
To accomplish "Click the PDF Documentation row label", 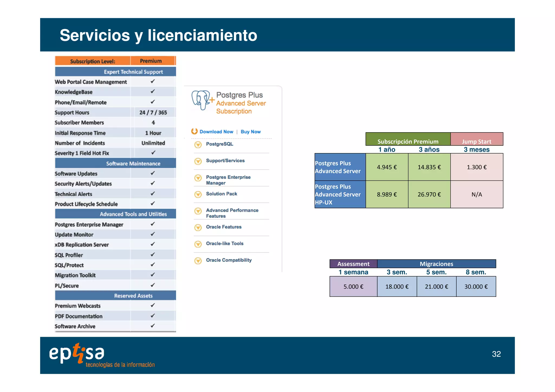I will pos(79,316).
